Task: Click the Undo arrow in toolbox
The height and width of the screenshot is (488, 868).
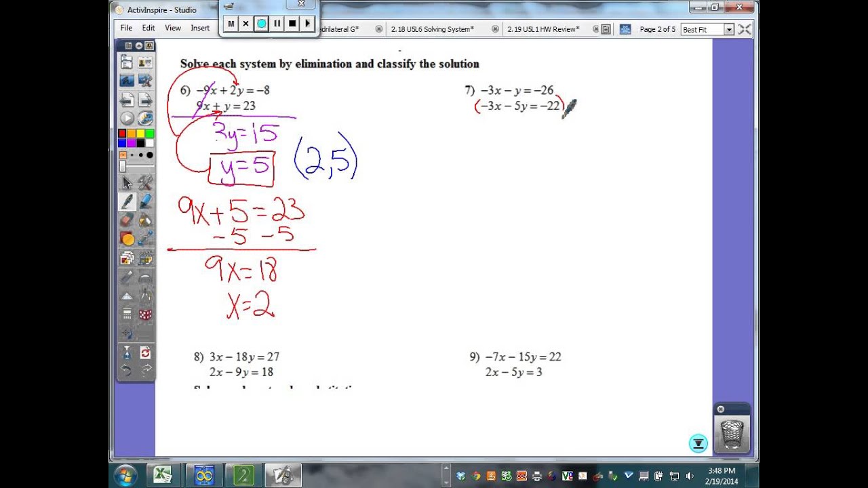Action: (127, 369)
